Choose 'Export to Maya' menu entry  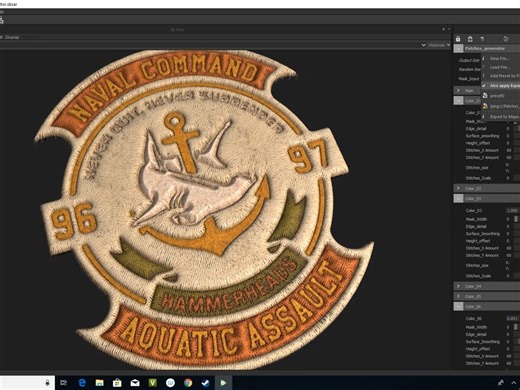click(505, 117)
